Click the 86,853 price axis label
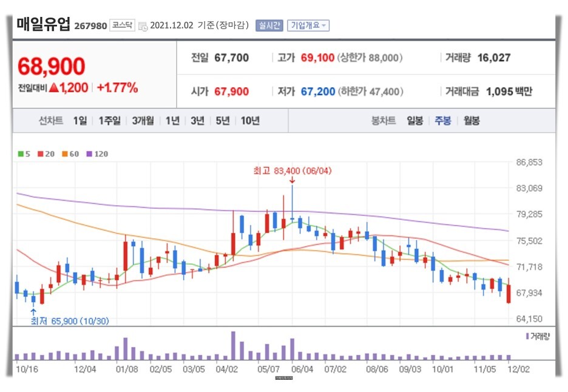The width and height of the screenshot is (568, 392). [x=529, y=162]
